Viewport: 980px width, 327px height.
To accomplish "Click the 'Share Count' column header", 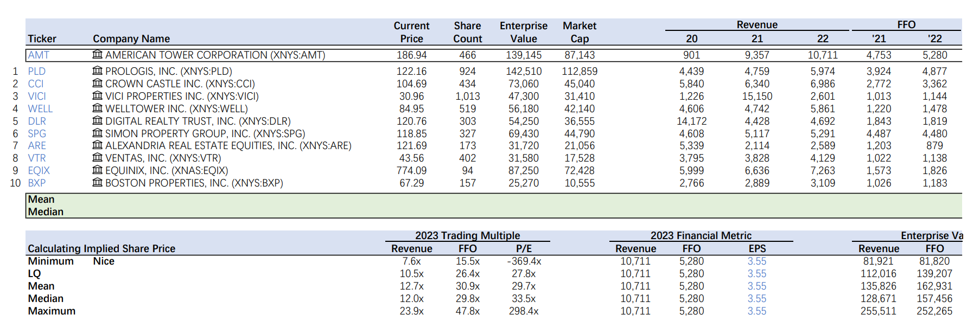I will [468, 33].
